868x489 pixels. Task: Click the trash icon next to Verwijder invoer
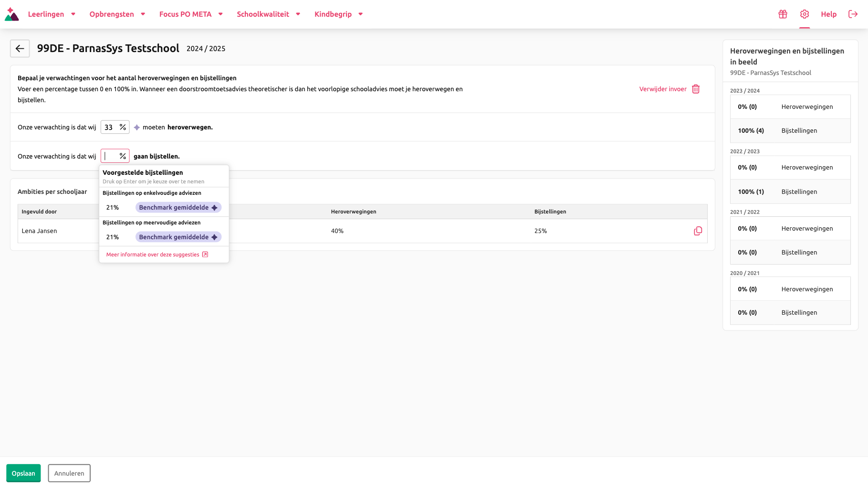point(696,89)
